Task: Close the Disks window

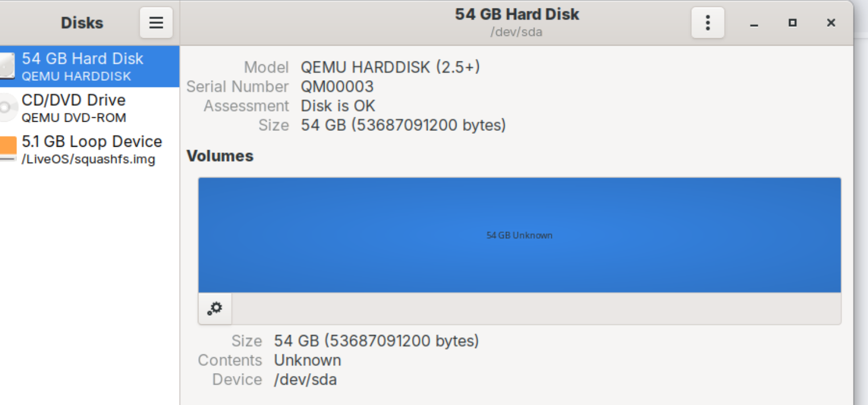Action: [x=830, y=23]
